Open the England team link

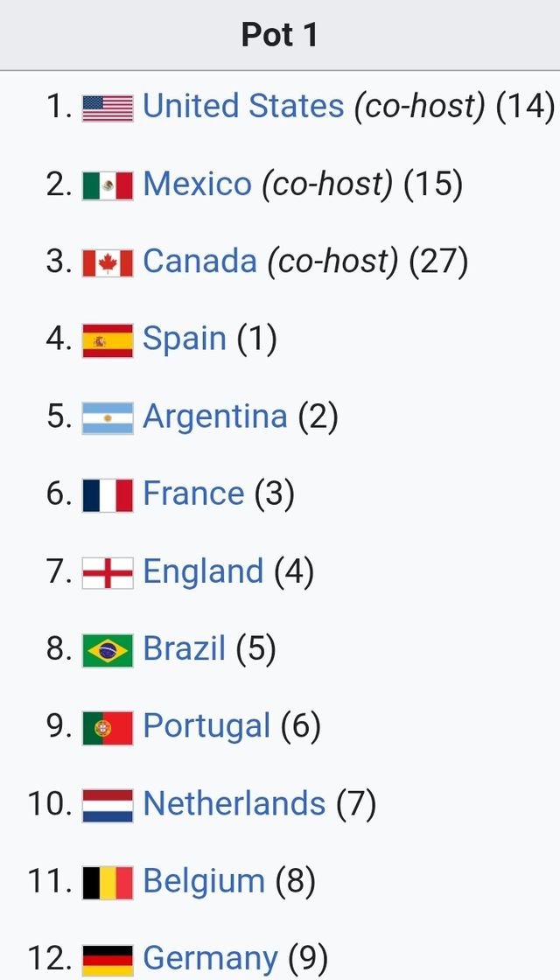203,572
